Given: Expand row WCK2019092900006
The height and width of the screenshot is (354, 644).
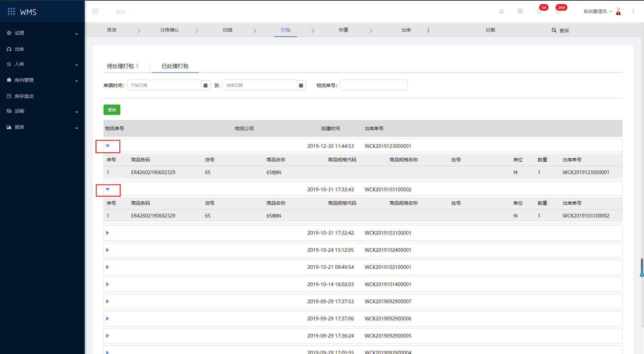Looking at the screenshot, I should point(108,318).
